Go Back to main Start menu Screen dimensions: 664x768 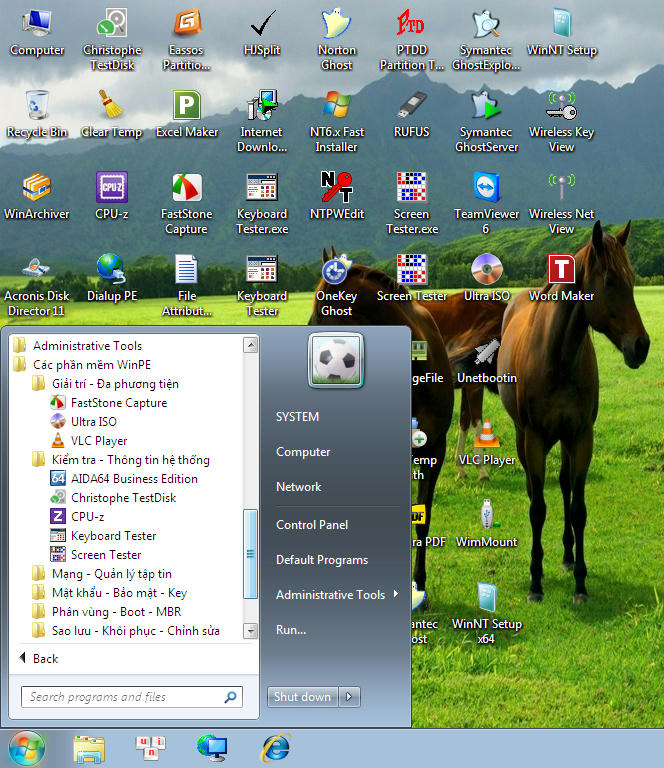[x=39, y=659]
